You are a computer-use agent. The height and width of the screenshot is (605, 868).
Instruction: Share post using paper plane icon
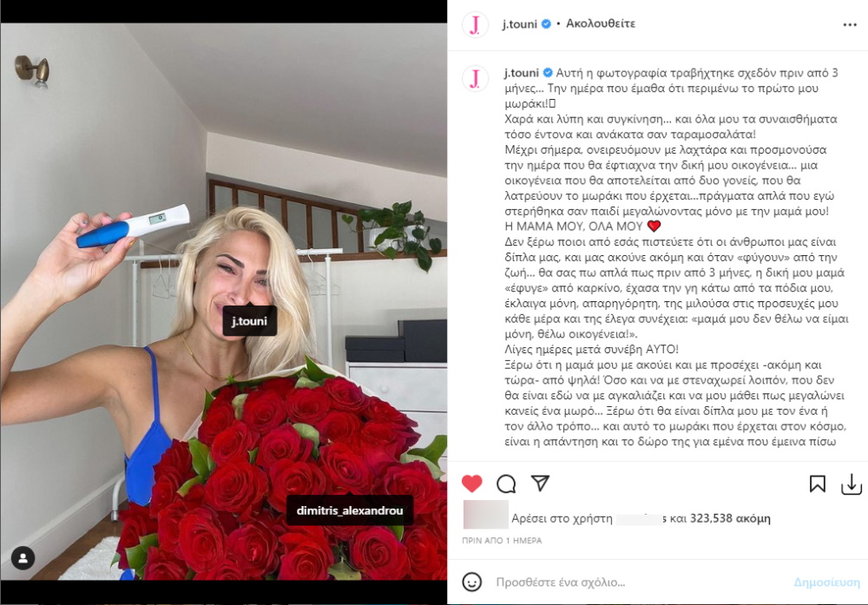[540, 483]
